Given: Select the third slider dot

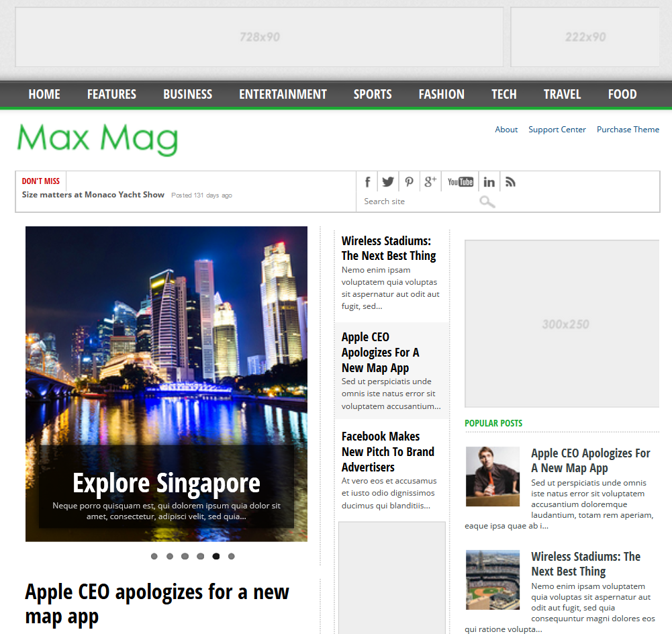Looking at the screenshot, I should pos(185,556).
